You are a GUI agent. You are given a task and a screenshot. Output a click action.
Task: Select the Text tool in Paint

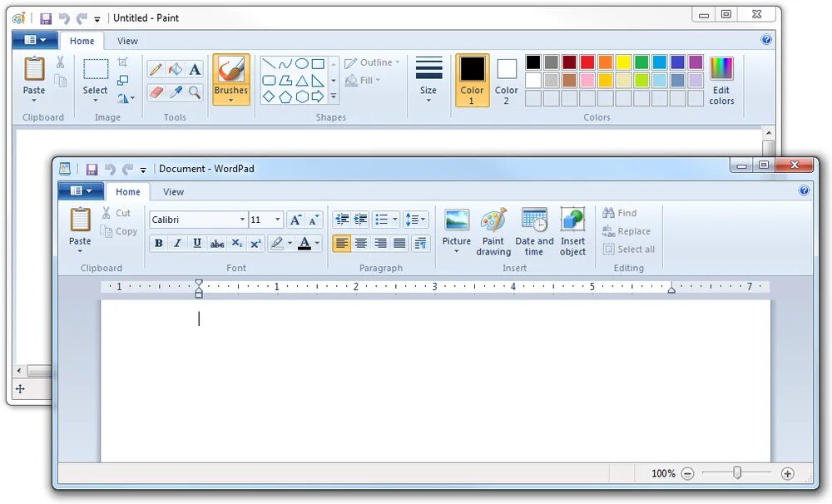195,69
